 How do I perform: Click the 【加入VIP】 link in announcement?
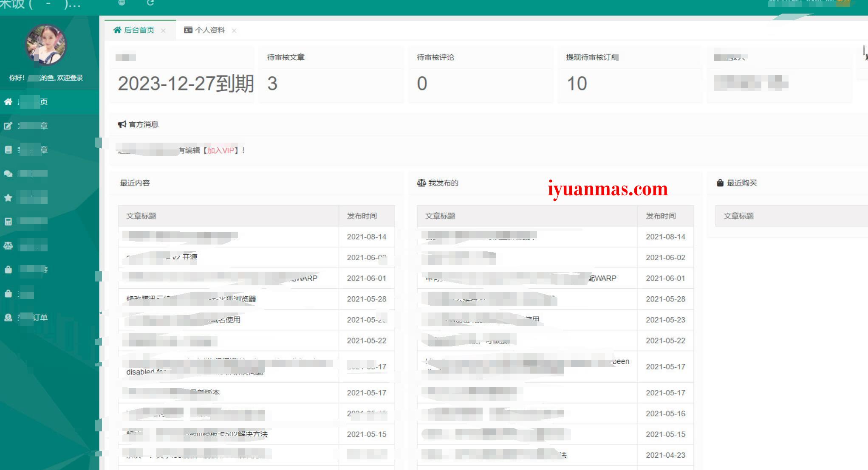220,150
